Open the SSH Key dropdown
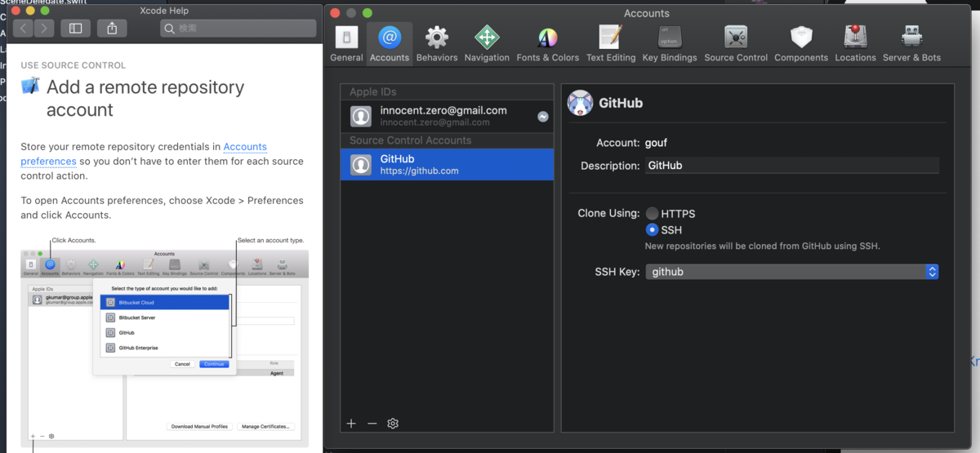Image resolution: width=980 pixels, height=453 pixels. [792, 272]
